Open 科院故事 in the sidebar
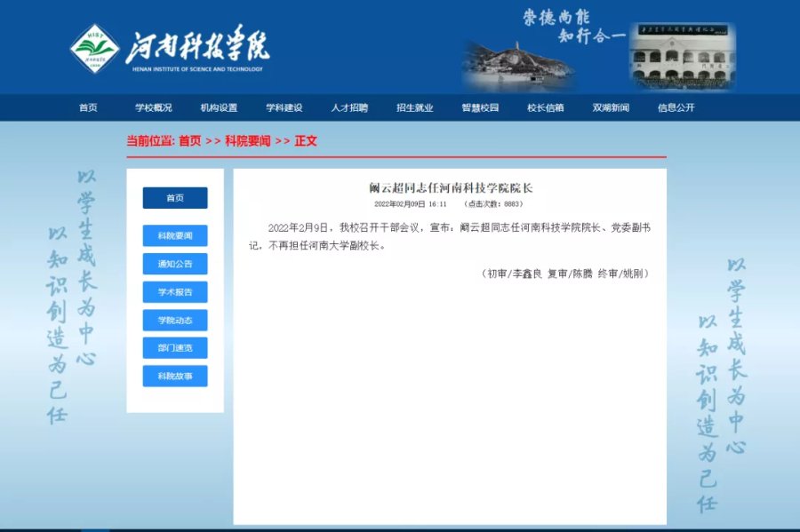The height and width of the screenshot is (532, 800). 175,377
